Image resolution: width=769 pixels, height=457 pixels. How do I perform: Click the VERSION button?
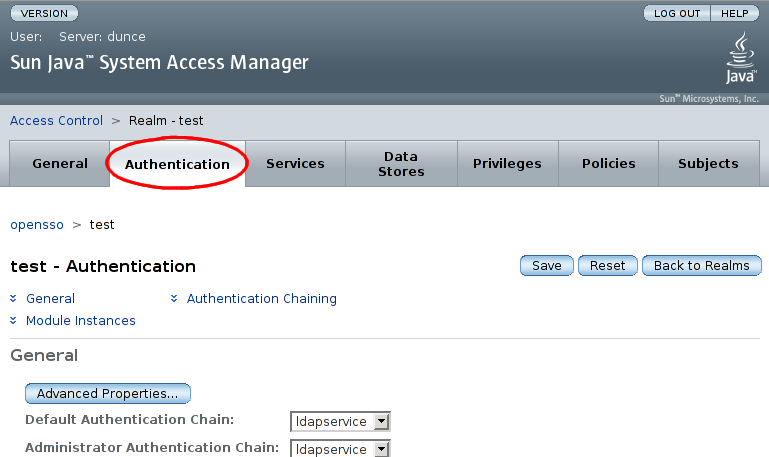(44, 13)
